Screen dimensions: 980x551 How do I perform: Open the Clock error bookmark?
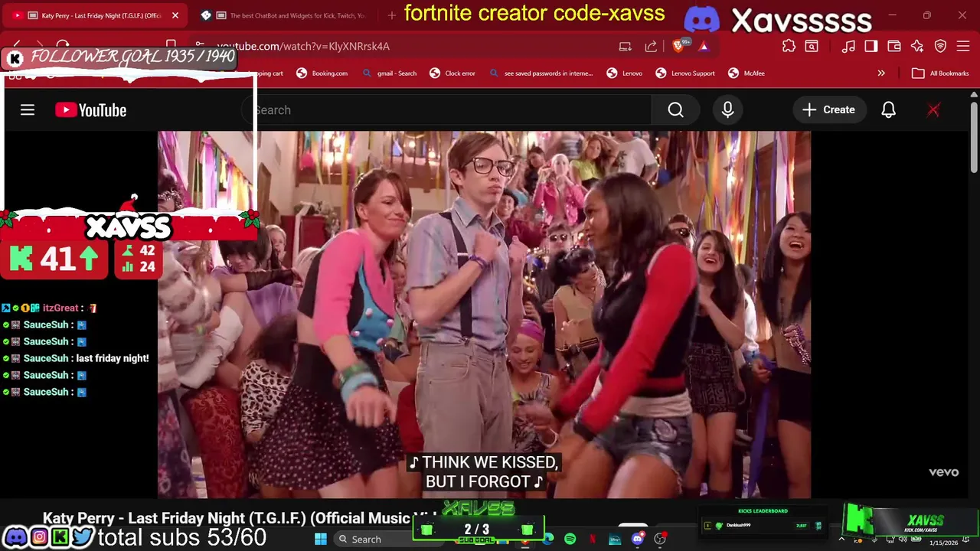[x=452, y=73]
